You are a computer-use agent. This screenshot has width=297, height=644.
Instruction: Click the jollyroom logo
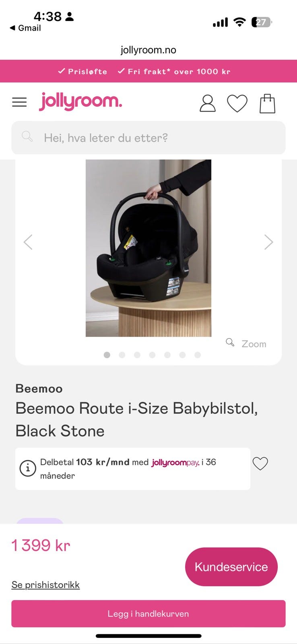coord(80,101)
